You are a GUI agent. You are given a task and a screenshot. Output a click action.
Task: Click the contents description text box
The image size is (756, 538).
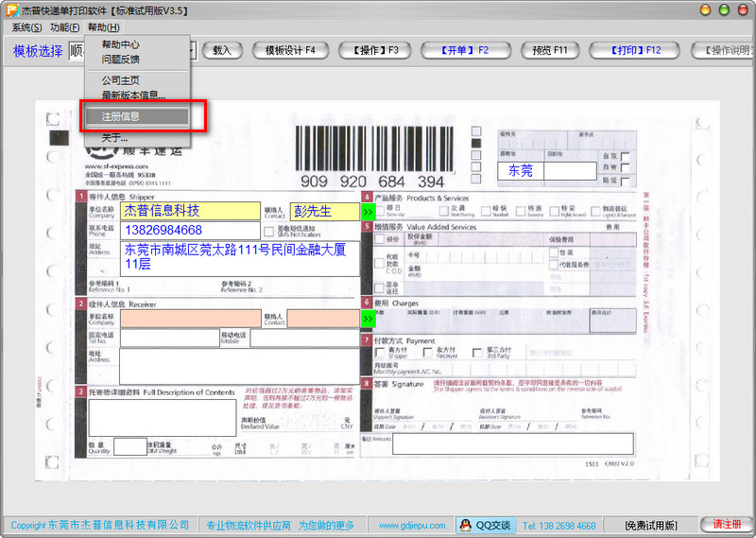pyautogui.click(x=163, y=418)
